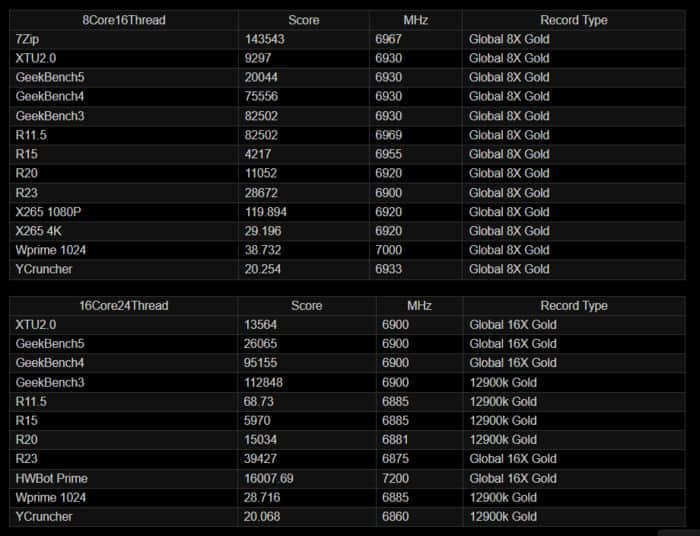This screenshot has width=700, height=536.
Task: Click the 95155 score cell
Action: pos(260,363)
